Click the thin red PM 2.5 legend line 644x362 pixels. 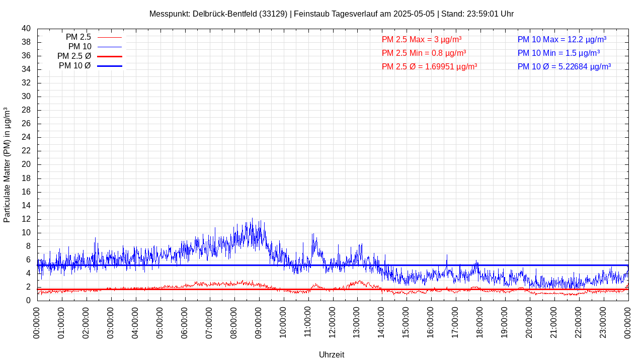[110, 38]
